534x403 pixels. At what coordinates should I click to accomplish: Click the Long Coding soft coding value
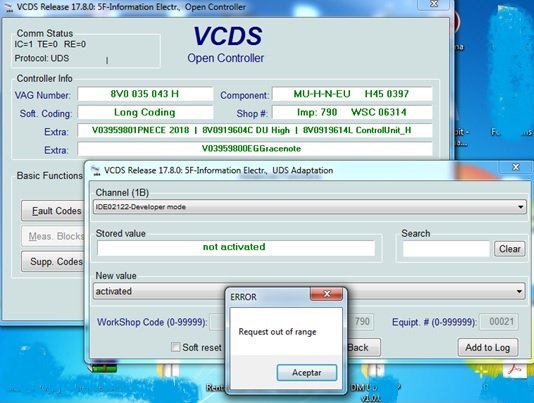(145, 112)
